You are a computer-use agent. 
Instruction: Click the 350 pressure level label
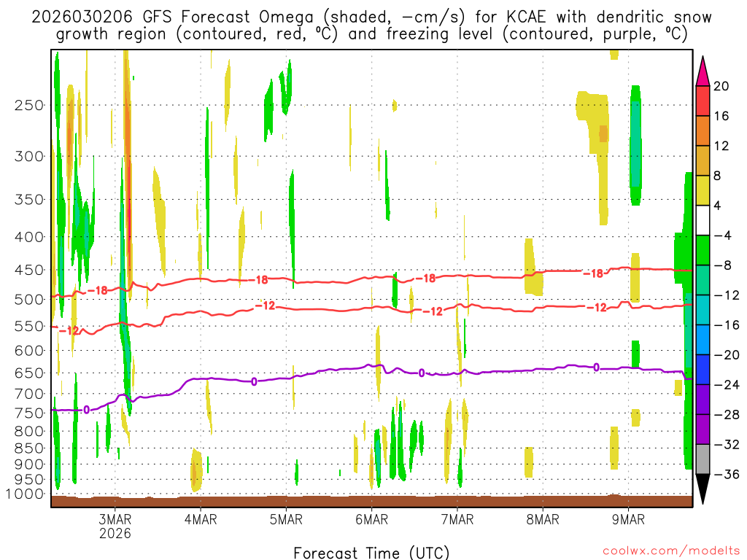click(29, 199)
